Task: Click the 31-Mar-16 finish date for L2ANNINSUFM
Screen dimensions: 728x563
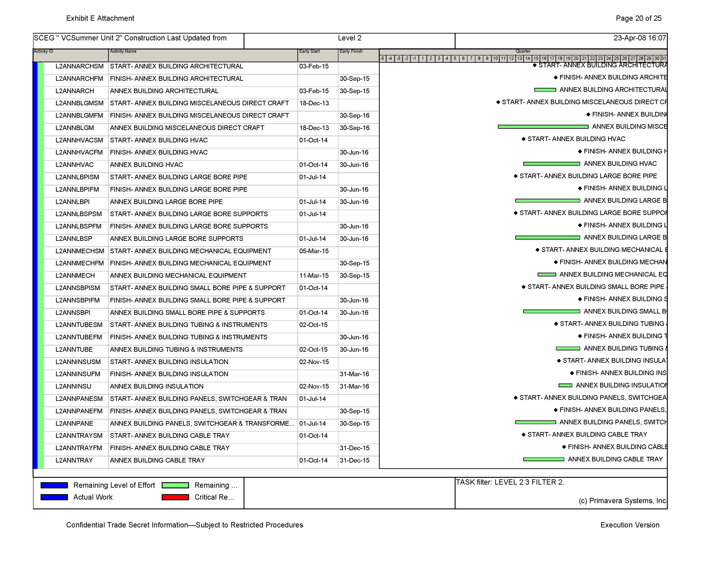Action: pos(354,374)
